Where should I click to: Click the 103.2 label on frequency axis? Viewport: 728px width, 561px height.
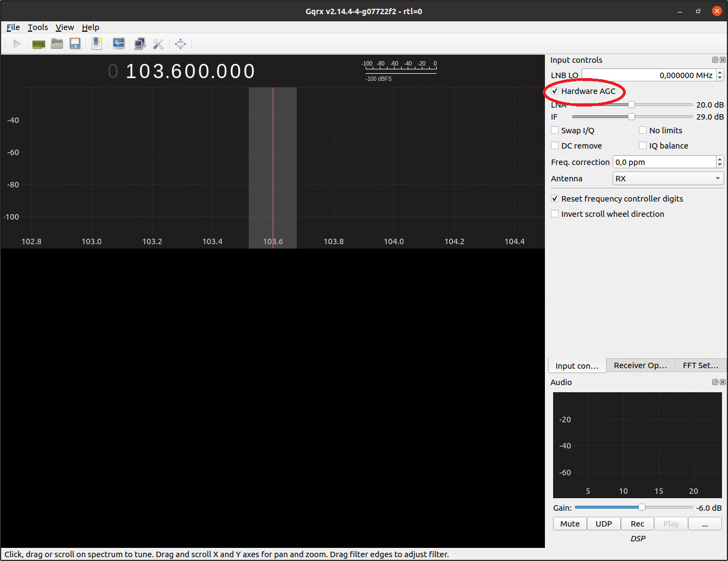tap(152, 241)
